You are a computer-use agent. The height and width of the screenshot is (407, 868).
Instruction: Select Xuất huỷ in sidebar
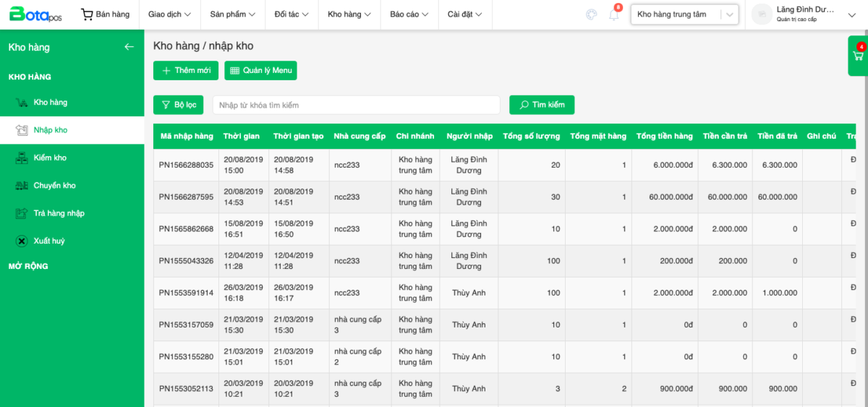click(49, 241)
